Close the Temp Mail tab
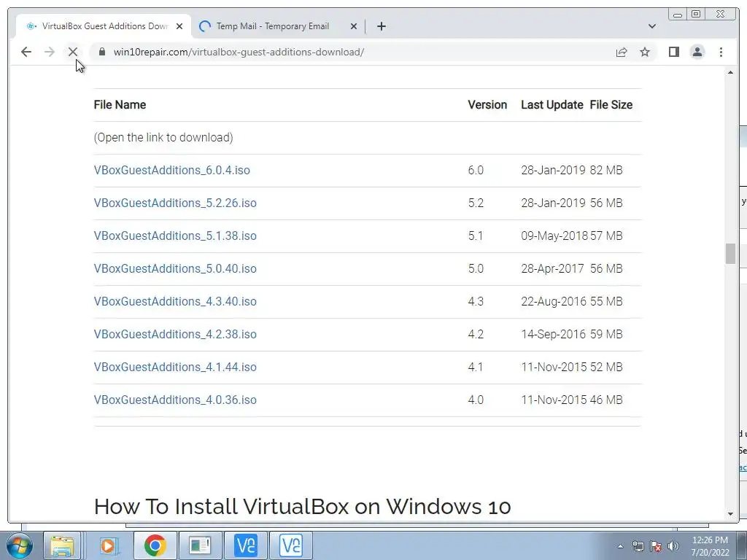This screenshot has width=747, height=560. (x=354, y=26)
